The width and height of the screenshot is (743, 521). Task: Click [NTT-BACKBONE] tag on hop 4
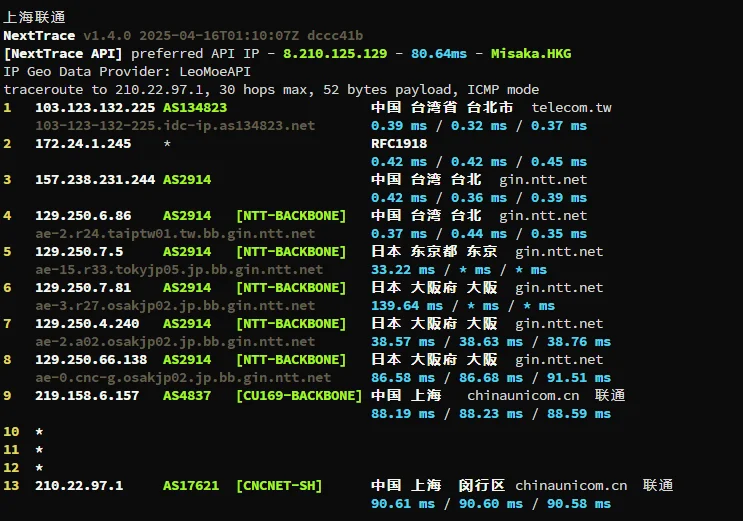[x=291, y=216]
